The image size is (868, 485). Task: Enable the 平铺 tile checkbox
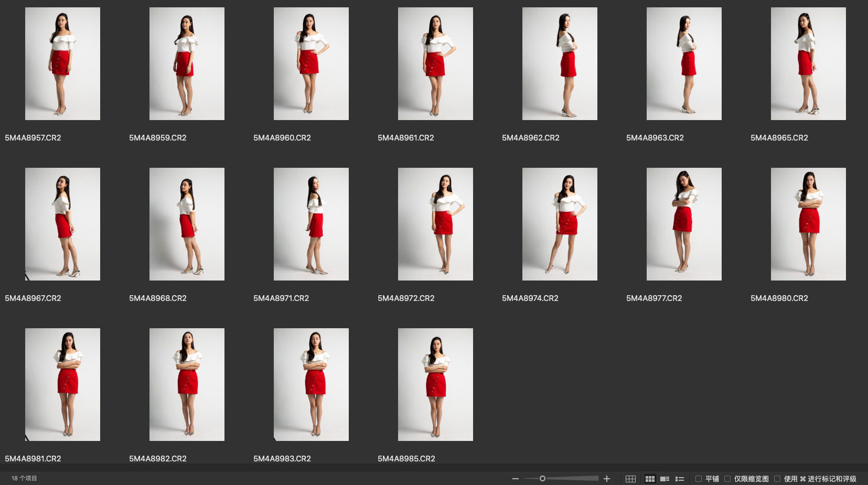(x=699, y=479)
